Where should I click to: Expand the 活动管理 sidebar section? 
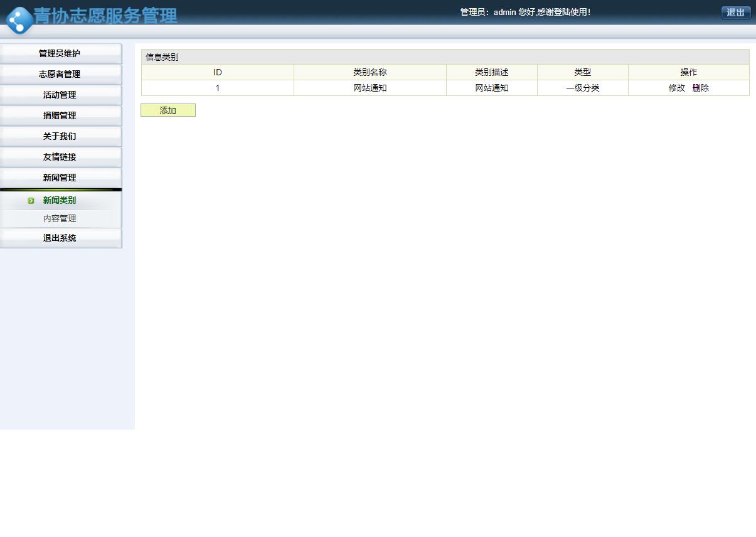(60, 95)
